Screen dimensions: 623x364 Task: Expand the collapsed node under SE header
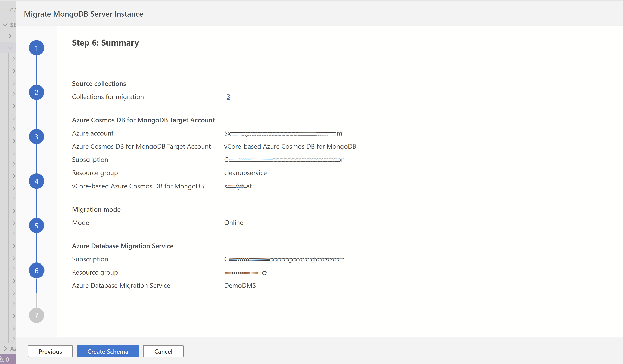point(10,36)
